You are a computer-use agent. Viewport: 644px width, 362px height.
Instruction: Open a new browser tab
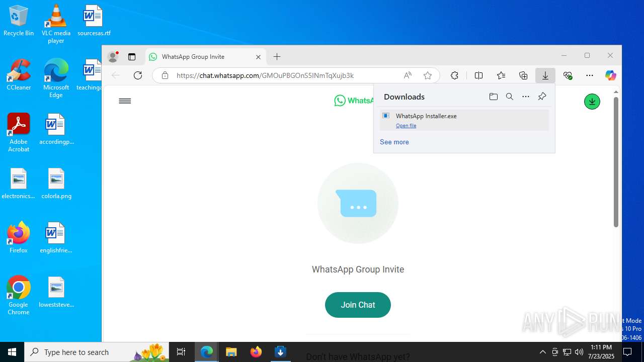[x=277, y=57]
